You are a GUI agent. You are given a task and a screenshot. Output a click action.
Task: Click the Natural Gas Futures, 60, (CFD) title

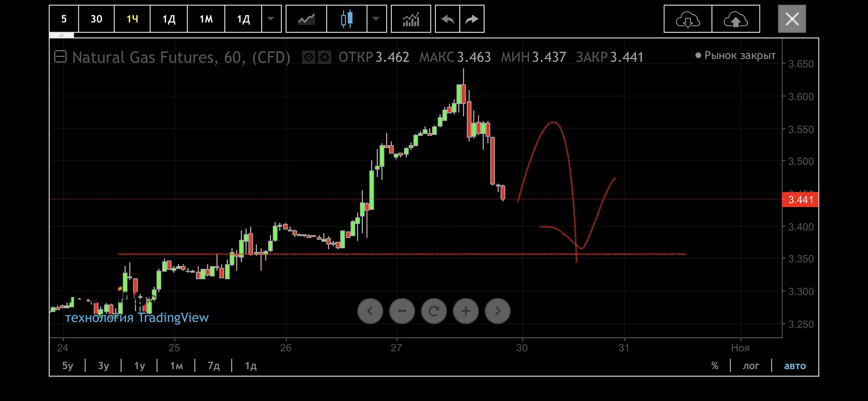tap(181, 57)
